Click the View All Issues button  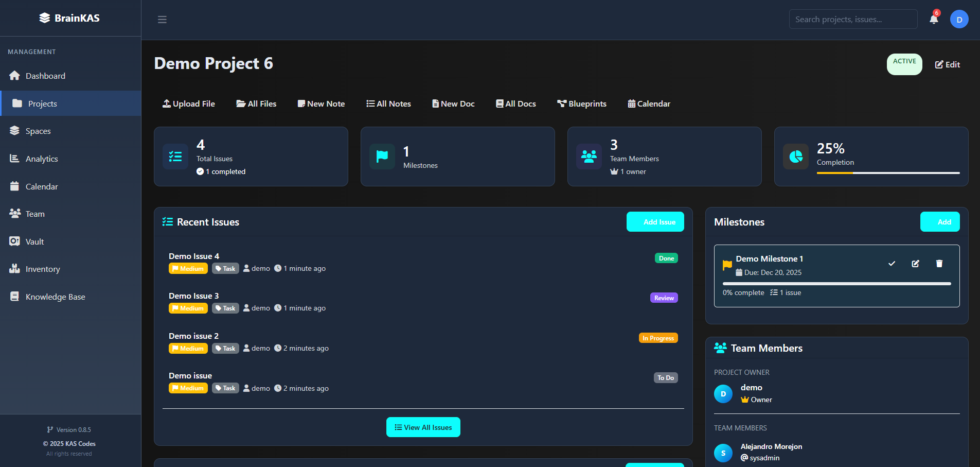(x=423, y=427)
